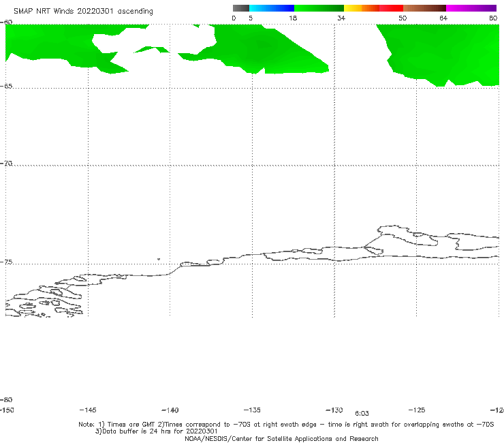Image resolution: width=504 pixels, height=443 pixels.
Task: Click the latitude label '-75'
Action: (x=6, y=262)
